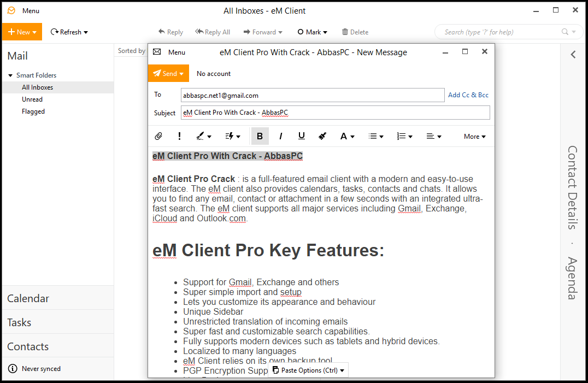588x383 pixels.
Task: Click the Never synced status info icon
Action: tap(13, 369)
